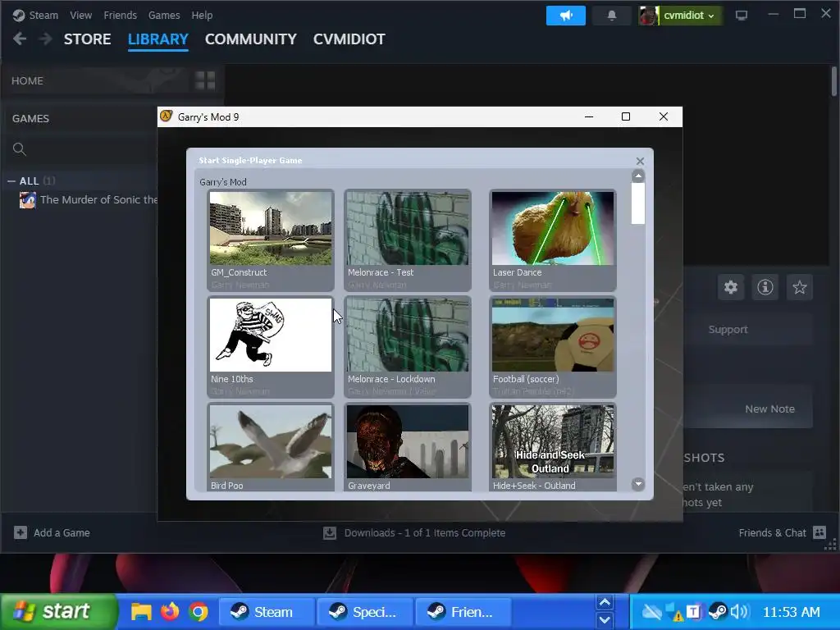Open the Games menu

164,15
